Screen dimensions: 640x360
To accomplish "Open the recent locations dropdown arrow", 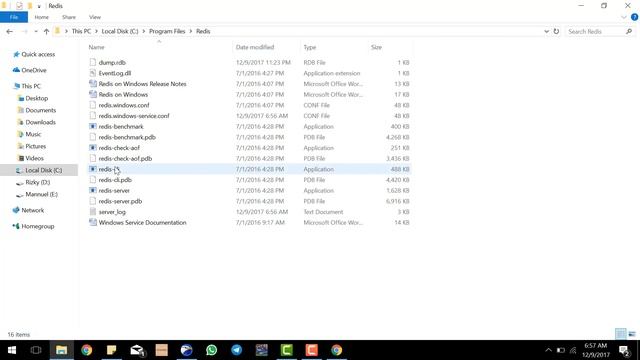I will [36, 31].
